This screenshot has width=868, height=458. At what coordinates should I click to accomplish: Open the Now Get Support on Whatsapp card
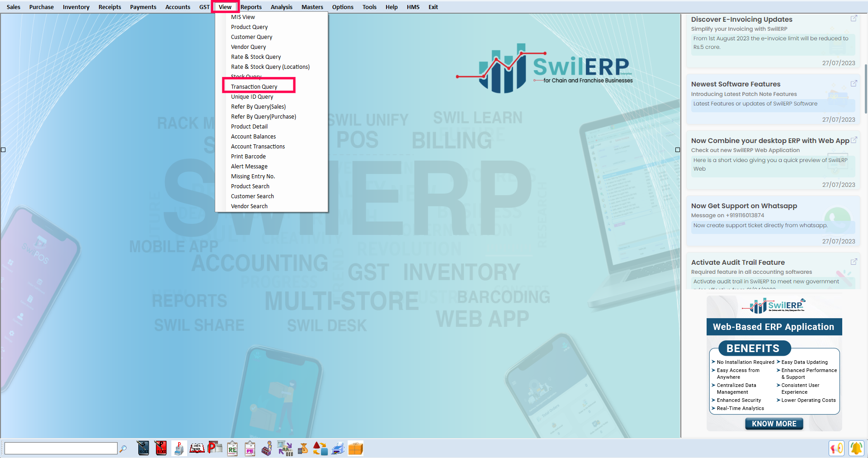click(x=773, y=221)
